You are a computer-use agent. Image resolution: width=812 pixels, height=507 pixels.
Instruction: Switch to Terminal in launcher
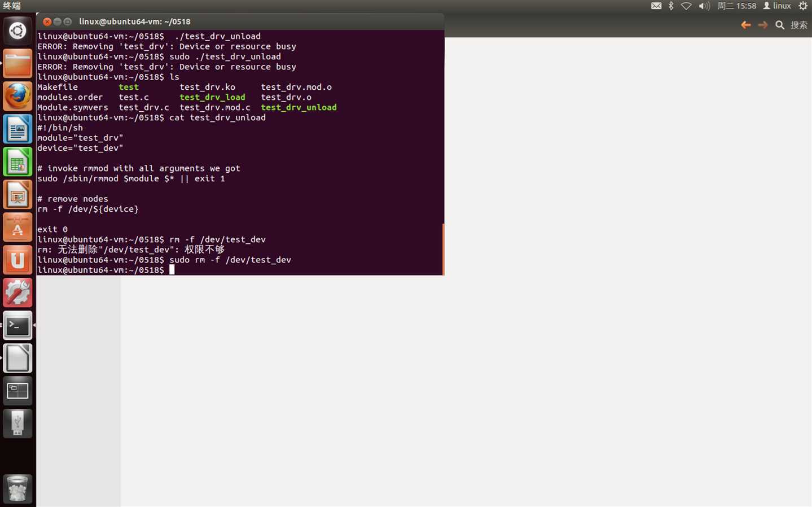[x=17, y=325]
